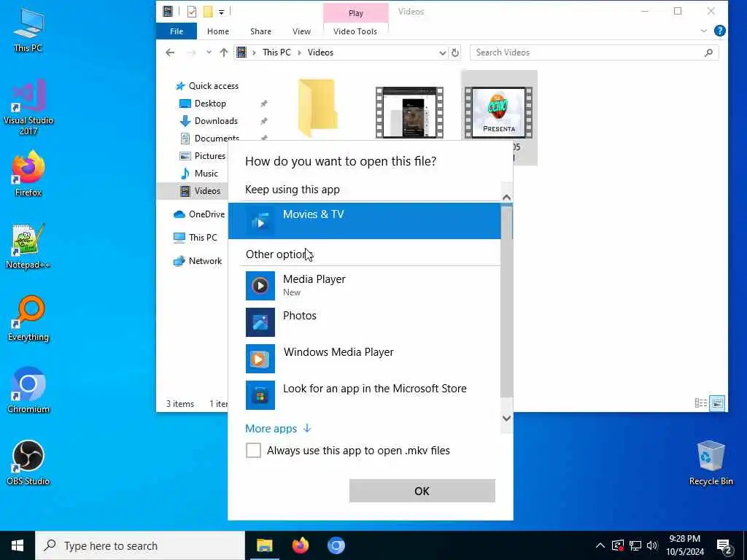Screen dimensions: 747x560
Task: Choose Photos app icon
Action: tap(260, 322)
